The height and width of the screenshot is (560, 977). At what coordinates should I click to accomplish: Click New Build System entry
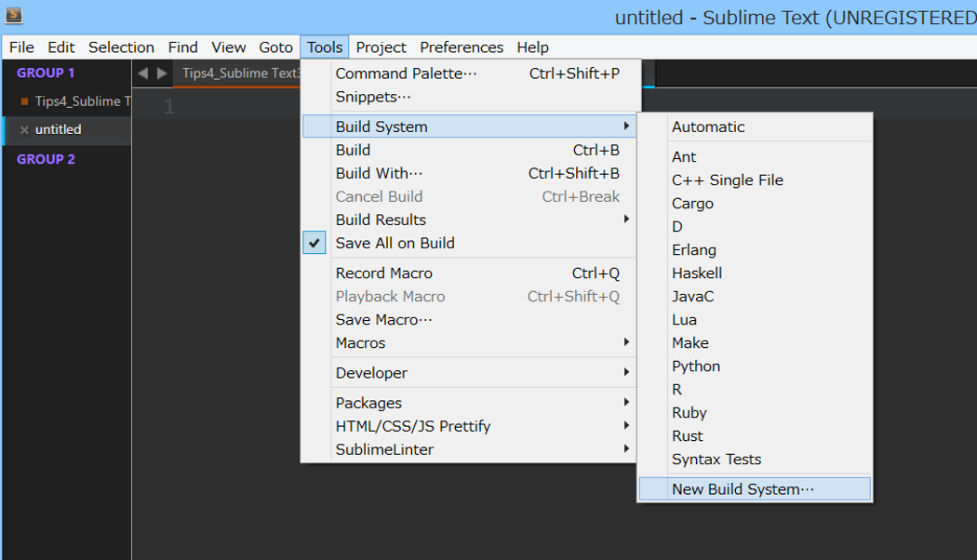[x=755, y=489]
